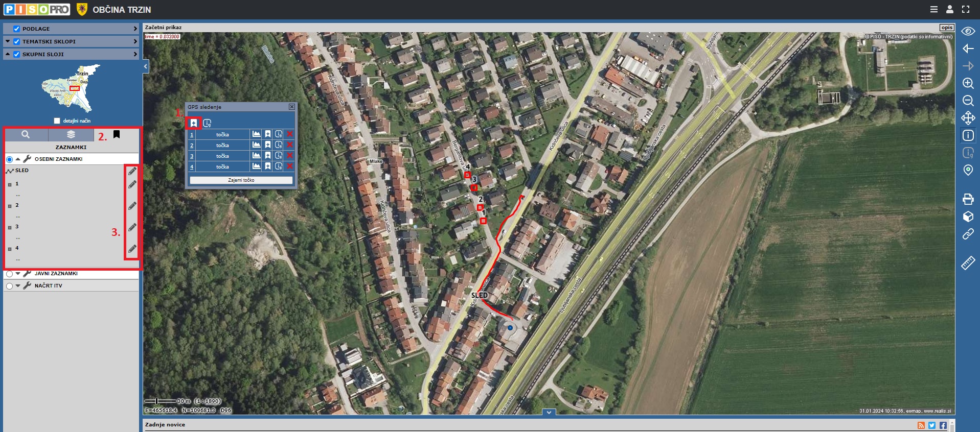Open the print map tool
Screen dimensions: 980x432
pos(968,199)
